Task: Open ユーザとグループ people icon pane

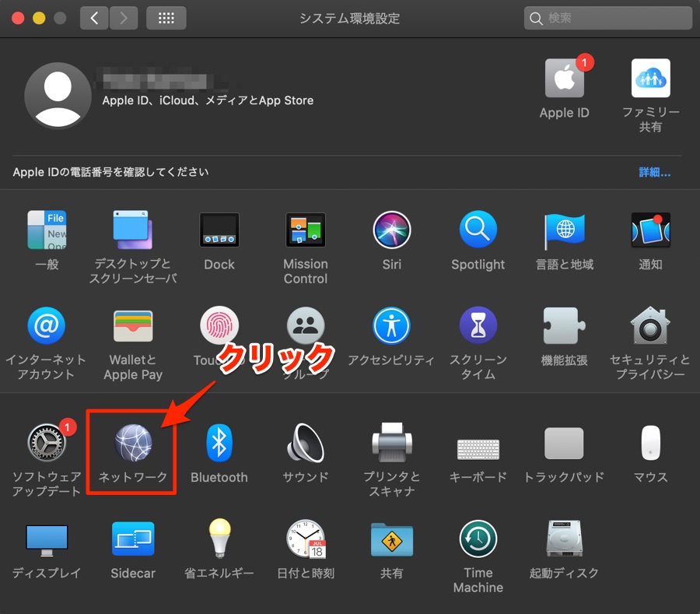Action: (306, 325)
